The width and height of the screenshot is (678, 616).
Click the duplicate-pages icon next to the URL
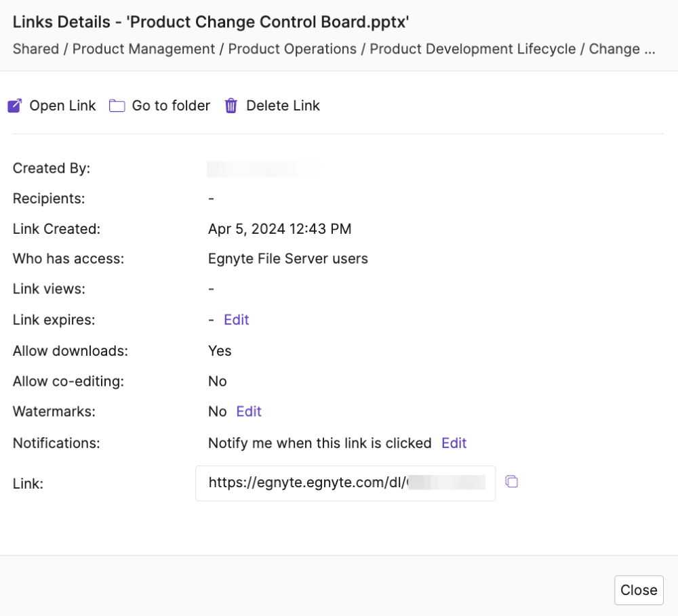click(x=511, y=481)
